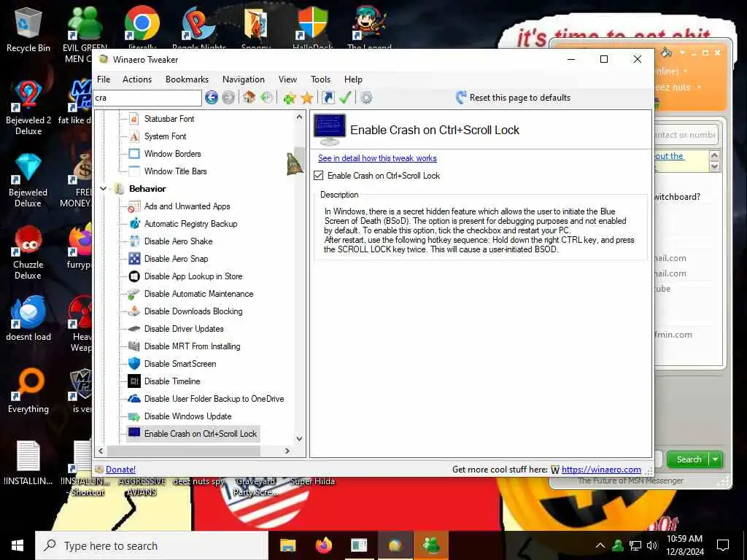Select Automatic Registry Backup
Viewport: 747px width, 560px height.
click(x=190, y=224)
